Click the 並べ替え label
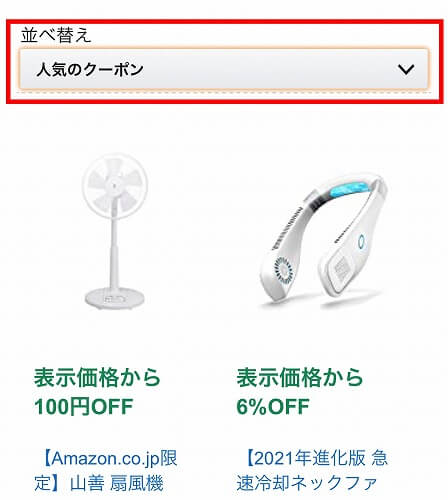This screenshot has width=448, height=500. tap(56, 35)
